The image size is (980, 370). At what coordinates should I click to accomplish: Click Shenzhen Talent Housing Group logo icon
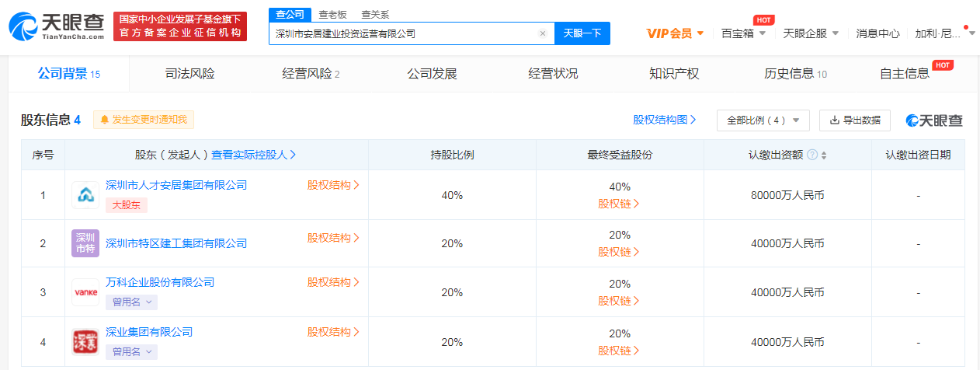click(x=85, y=195)
